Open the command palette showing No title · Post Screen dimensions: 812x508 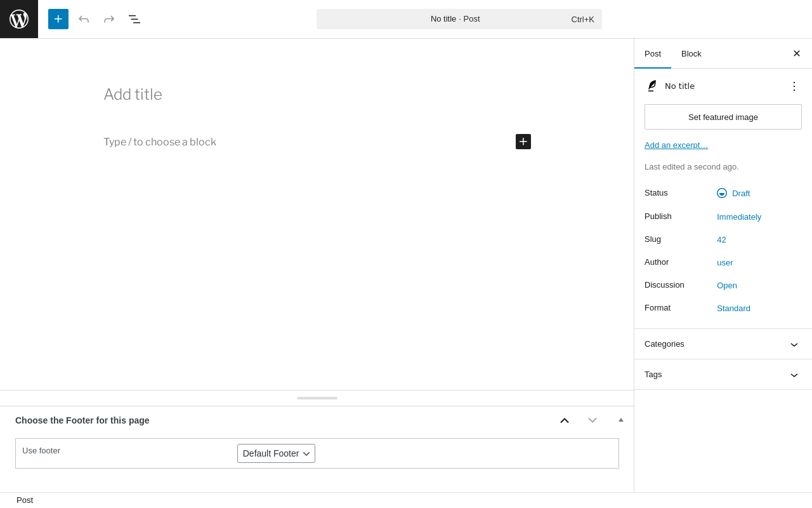click(x=459, y=19)
